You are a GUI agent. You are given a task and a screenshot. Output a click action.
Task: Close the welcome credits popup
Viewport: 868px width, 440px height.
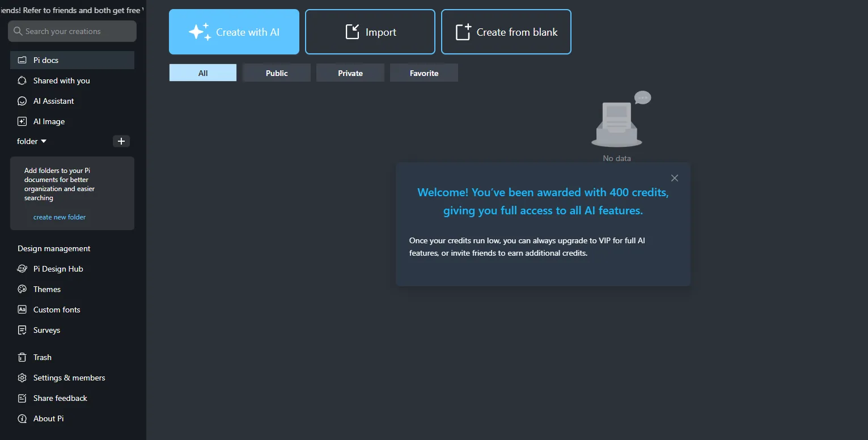click(675, 178)
